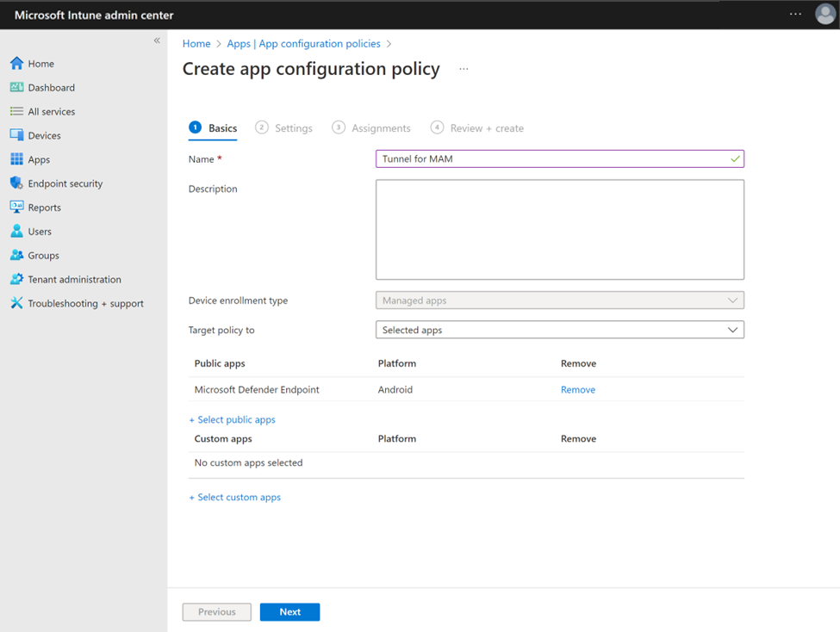Viewport: 840px width, 632px height.
Task: Expand the Device enrollment type dropdown
Action: 732,301
